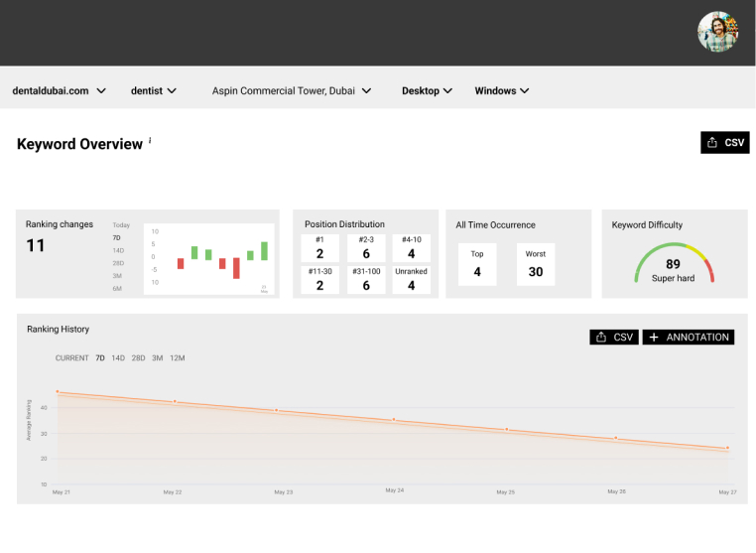Select Today in Ranking changes range
Image resolution: width=756 pixels, height=553 pixels.
tap(121, 225)
